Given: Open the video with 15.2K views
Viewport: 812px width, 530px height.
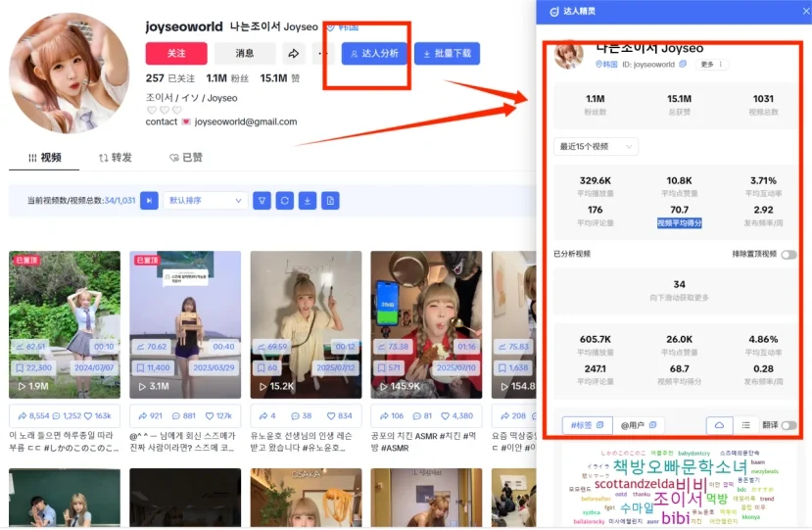Looking at the screenshot, I should click(x=306, y=324).
